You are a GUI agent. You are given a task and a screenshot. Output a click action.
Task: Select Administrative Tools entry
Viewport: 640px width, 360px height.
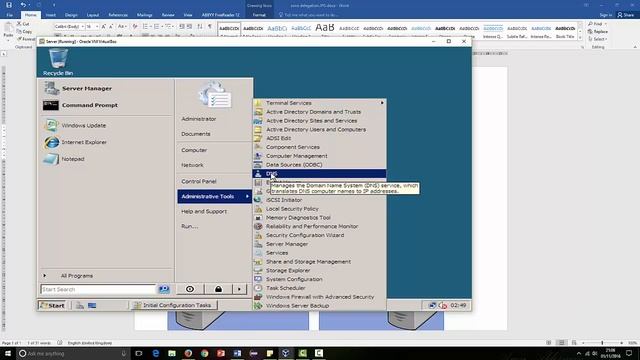[215, 196]
